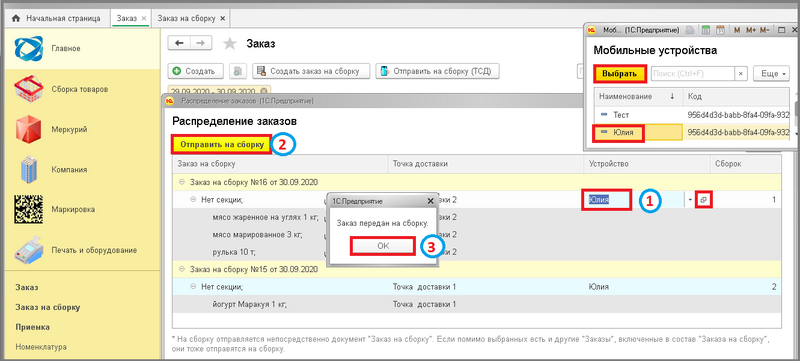Open the Сборка товаров basket icon
The width and height of the screenshot is (800, 361).
[x=29, y=89]
